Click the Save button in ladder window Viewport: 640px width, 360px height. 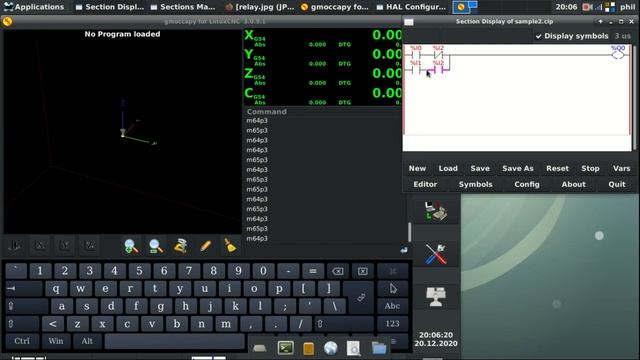(x=480, y=168)
